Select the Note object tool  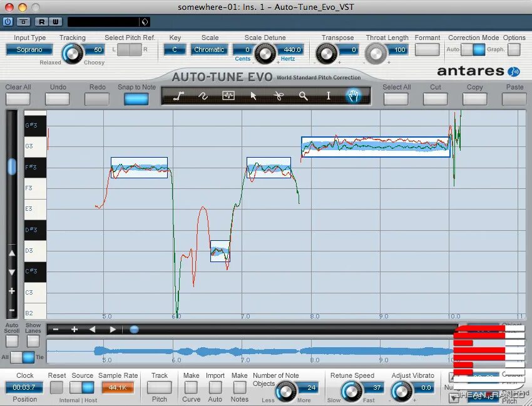tap(228, 96)
